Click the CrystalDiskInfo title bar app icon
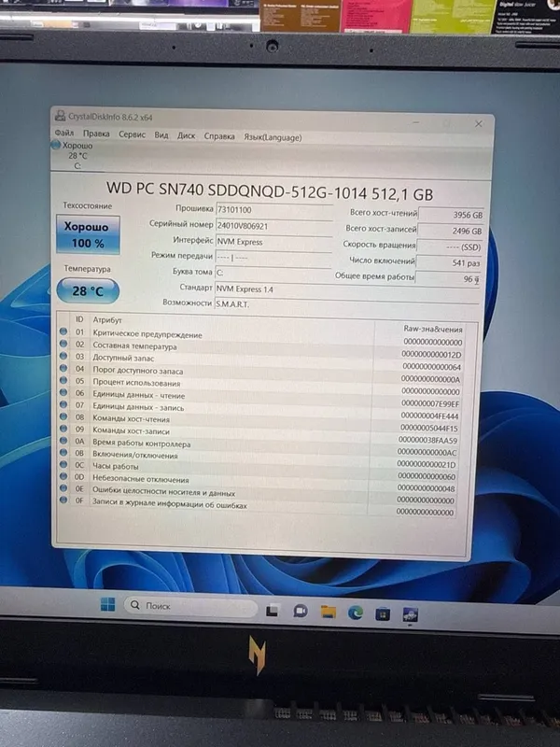Image resolution: width=560 pixels, height=747 pixels. click(60, 115)
